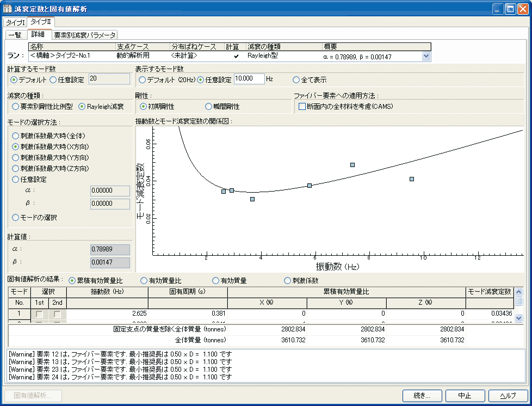This screenshot has height=406, width=532.
Task: Click the calculated β value 0.00147
Action: click(110, 262)
